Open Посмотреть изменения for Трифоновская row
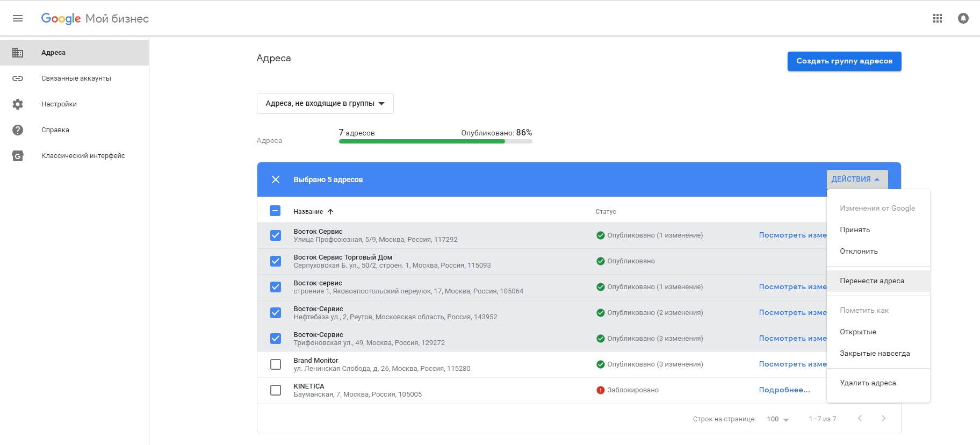The width and height of the screenshot is (980, 445). coord(792,339)
